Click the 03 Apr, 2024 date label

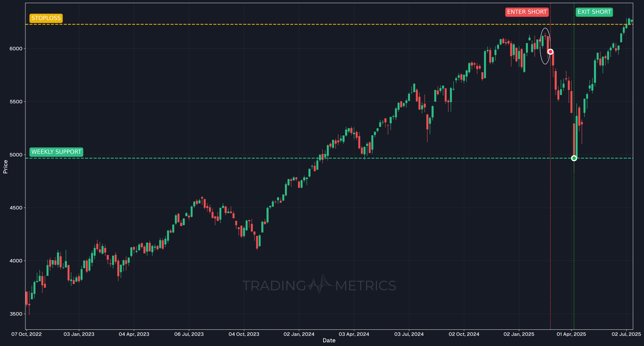coord(354,334)
